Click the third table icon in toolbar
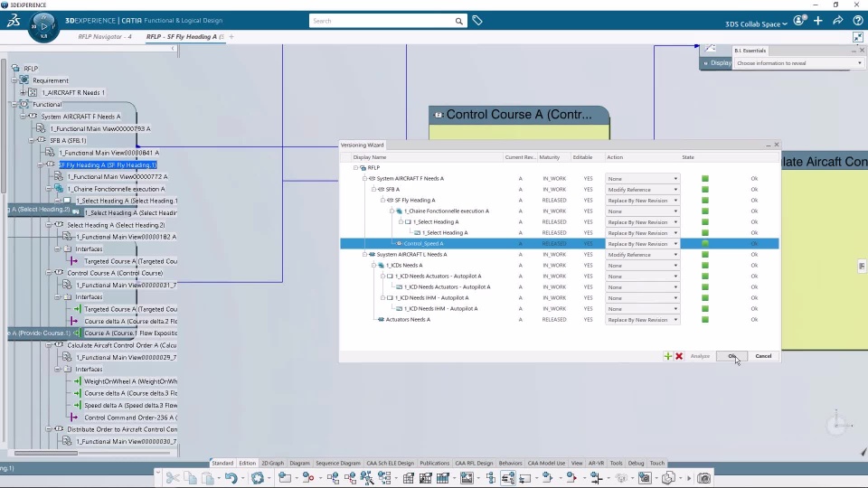868x488 pixels. (443, 477)
